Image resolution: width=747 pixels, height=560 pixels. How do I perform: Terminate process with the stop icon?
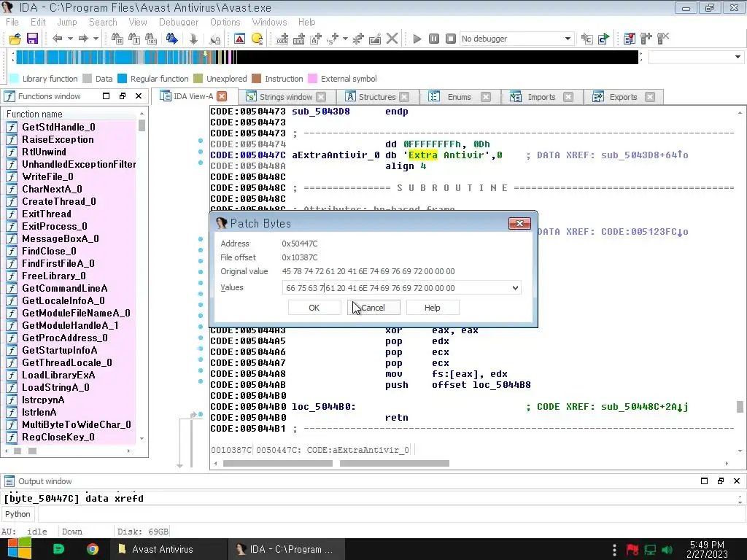pos(451,39)
